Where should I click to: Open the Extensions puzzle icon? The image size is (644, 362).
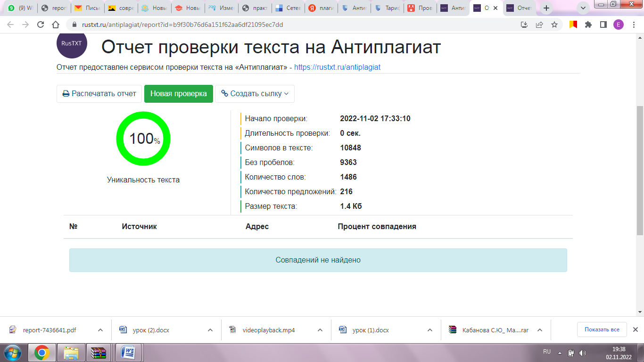click(x=588, y=25)
